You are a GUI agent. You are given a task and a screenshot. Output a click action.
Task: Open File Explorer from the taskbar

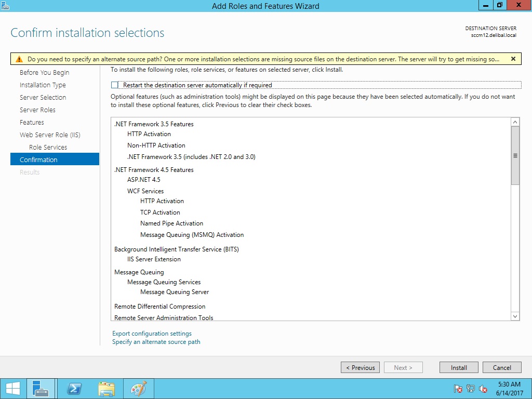pyautogui.click(x=107, y=389)
